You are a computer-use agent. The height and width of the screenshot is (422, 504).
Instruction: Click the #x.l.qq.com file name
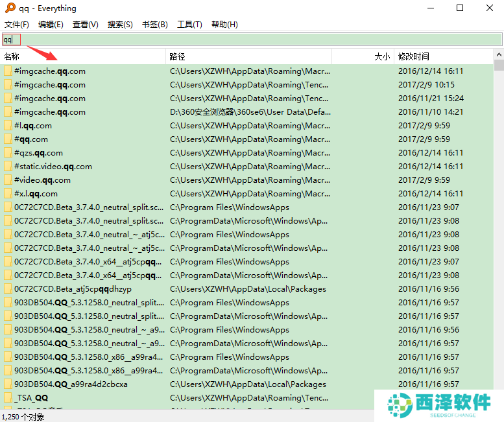pos(36,194)
